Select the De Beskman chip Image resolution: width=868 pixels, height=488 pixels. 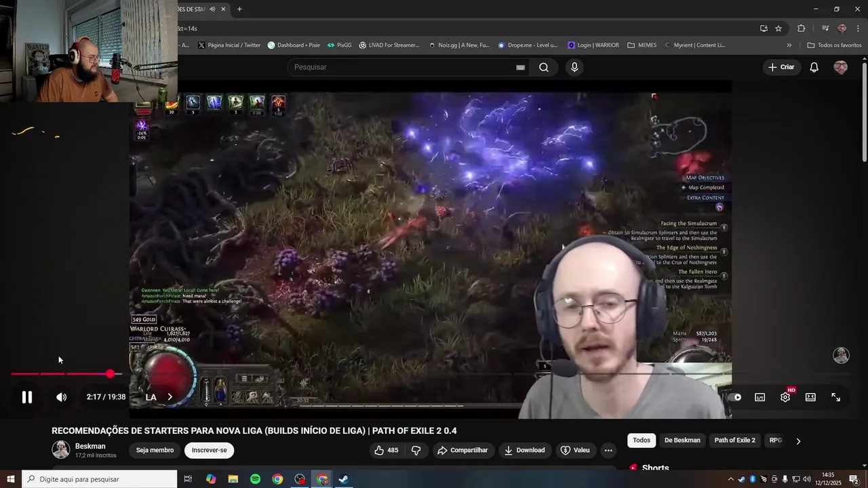click(682, 441)
